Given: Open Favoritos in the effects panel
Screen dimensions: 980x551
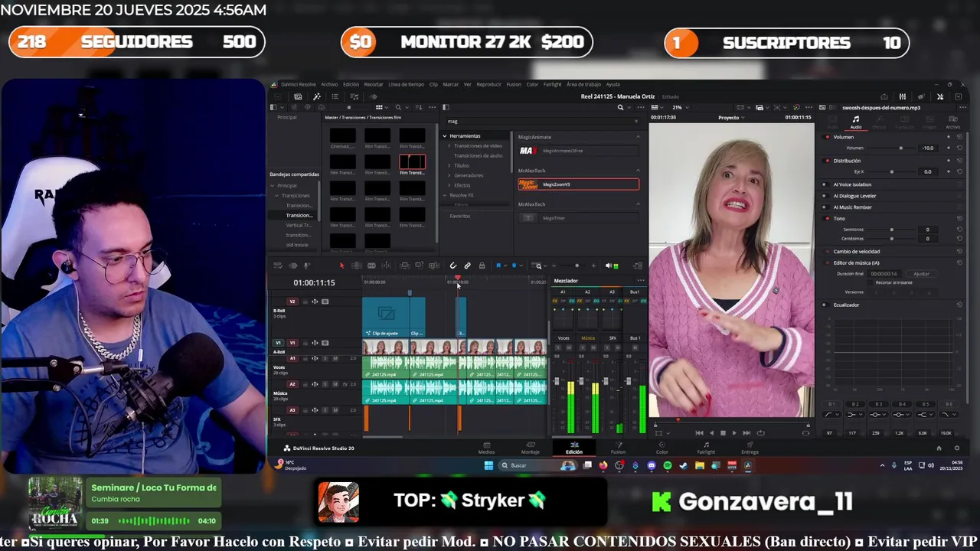Looking at the screenshot, I should [460, 216].
